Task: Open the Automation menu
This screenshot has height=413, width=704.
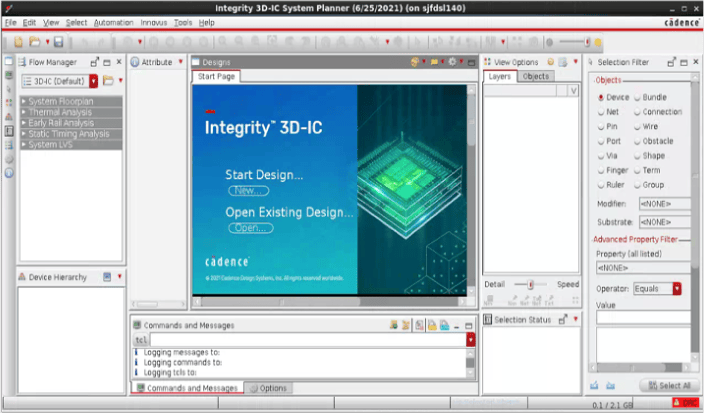Action: (113, 22)
